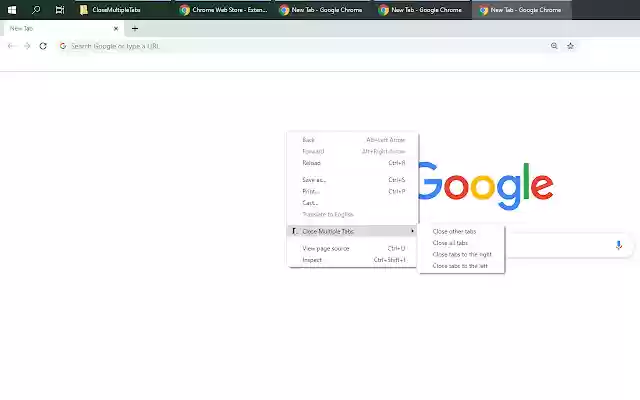This screenshot has height=400, width=640.
Task: Open Task View on the taskbar
Action: click(x=60, y=10)
